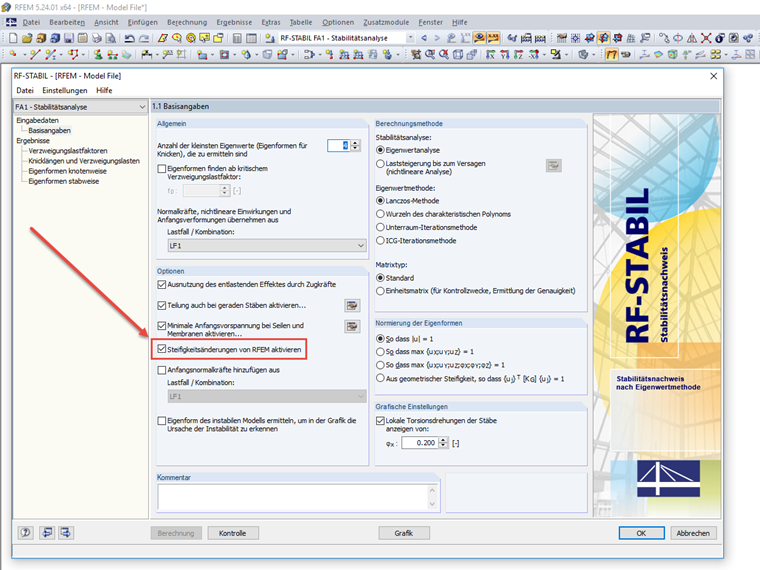Confirm with the OK button
760x570 pixels.
641,533
